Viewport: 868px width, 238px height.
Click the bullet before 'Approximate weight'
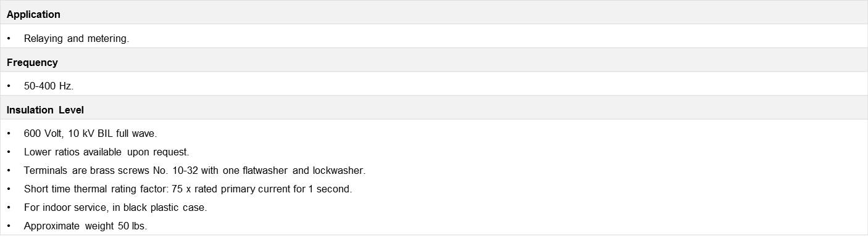click(9, 226)
